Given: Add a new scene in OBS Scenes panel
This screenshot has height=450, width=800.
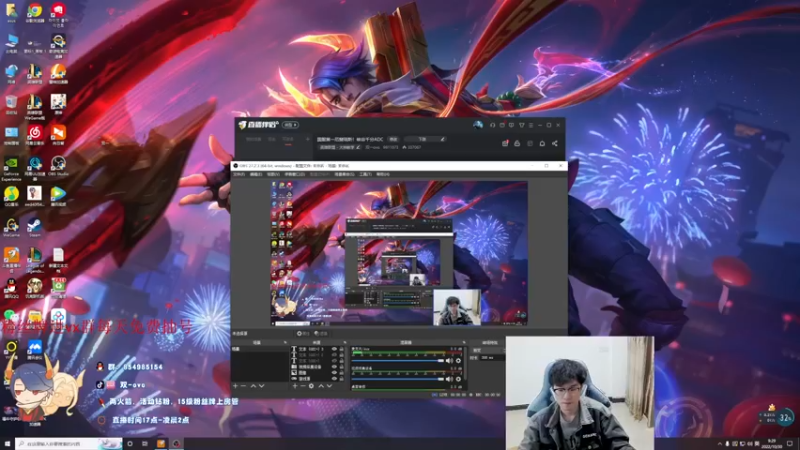Looking at the screenshot, I should tap(235, 386).
